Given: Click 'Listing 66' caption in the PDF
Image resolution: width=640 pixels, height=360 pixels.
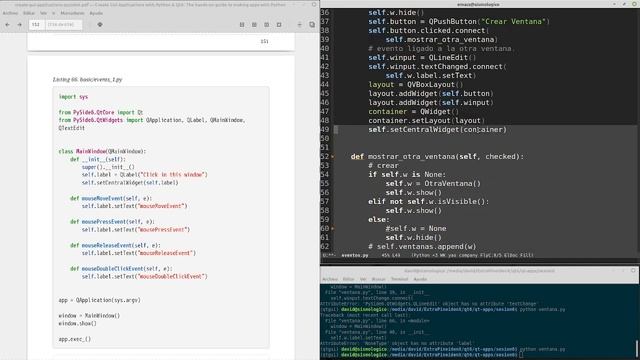Looking at the screenshot, I should (87, 80).
